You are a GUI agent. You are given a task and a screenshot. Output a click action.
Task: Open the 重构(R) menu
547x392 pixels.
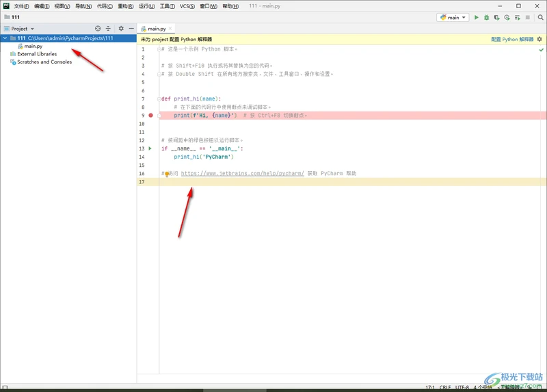[x=126, y=6]
